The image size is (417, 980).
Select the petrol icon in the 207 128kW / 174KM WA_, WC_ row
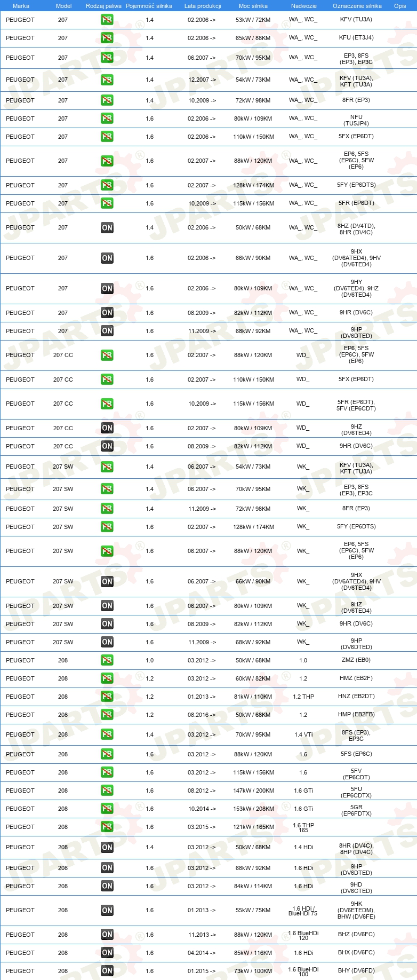(x=107, y=185)
